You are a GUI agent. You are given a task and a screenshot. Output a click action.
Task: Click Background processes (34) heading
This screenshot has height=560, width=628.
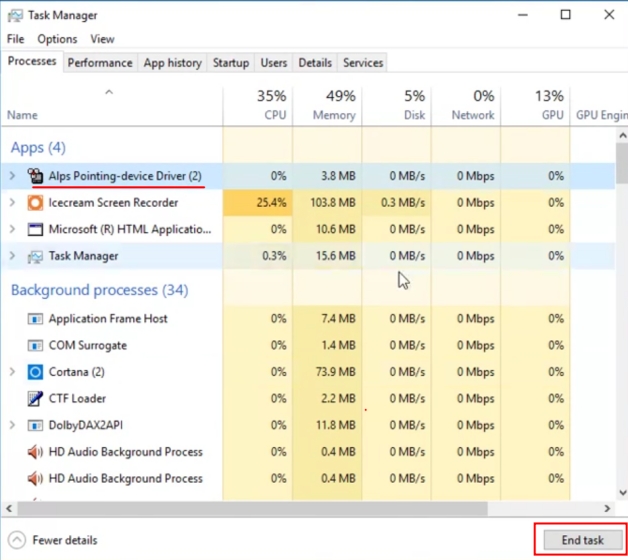99,290
